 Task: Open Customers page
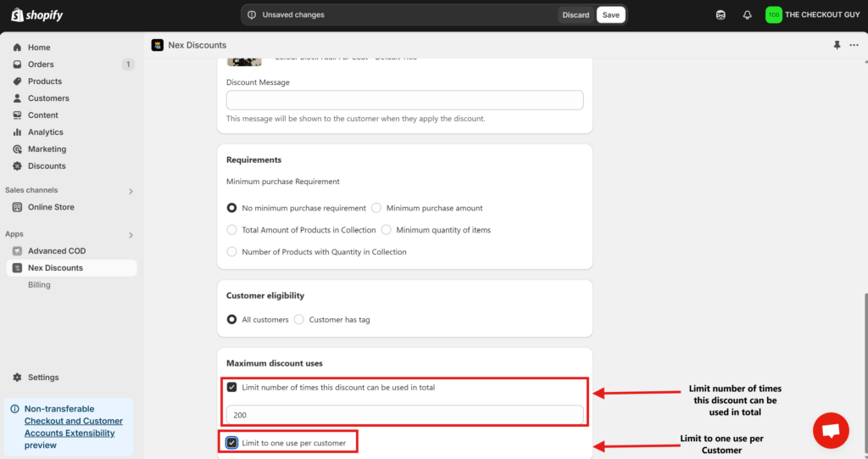[48, 98]
